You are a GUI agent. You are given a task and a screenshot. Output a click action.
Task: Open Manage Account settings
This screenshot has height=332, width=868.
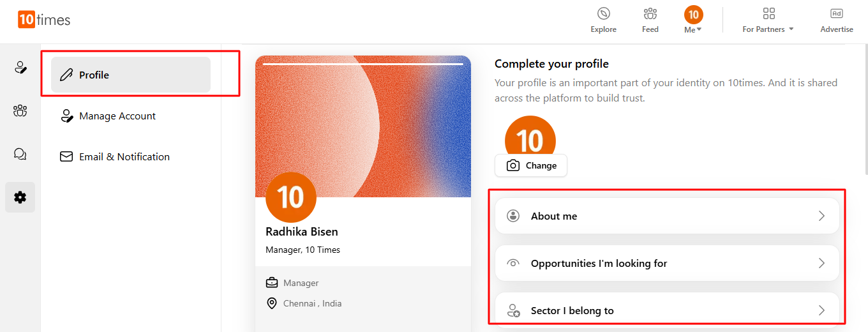click(x=117, y=116)
